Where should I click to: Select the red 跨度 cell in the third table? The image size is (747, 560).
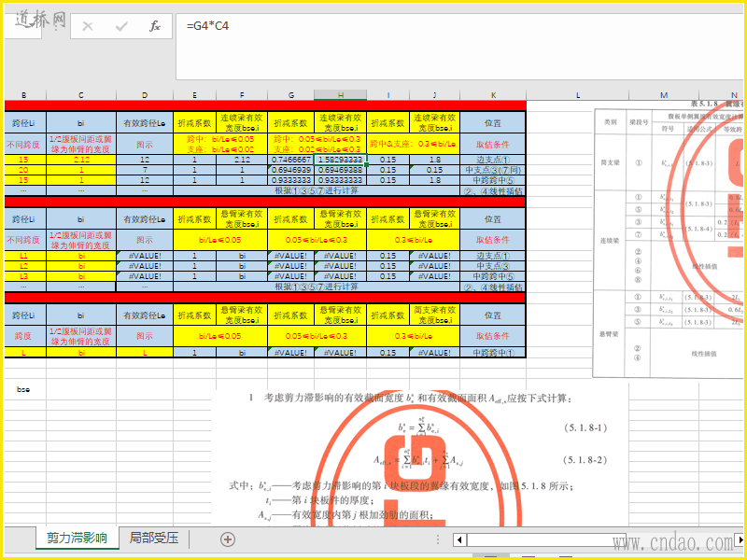coord(24,336)
